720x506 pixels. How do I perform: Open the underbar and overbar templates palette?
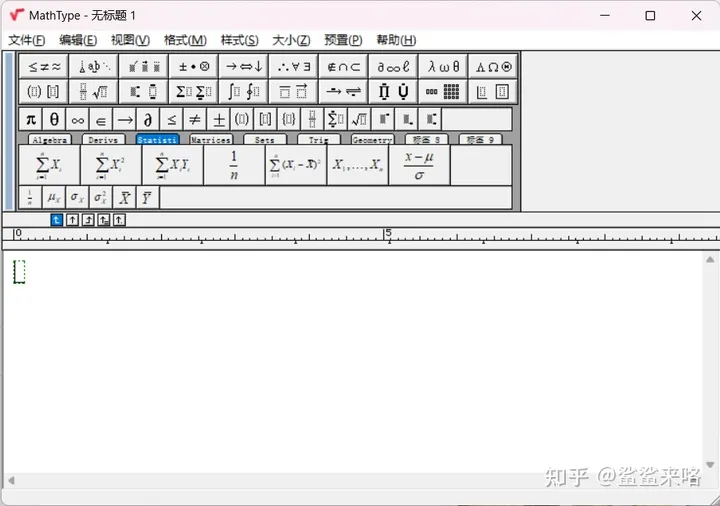coord(294,91)
